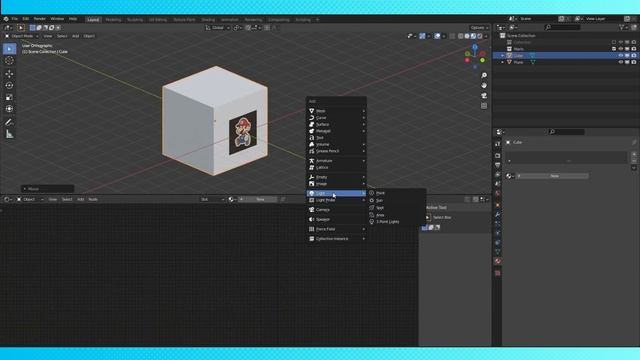Click the Scene name field in top bar
This screenshot has width=640, height=360.
pyautogui.click(x=538, y=19)
